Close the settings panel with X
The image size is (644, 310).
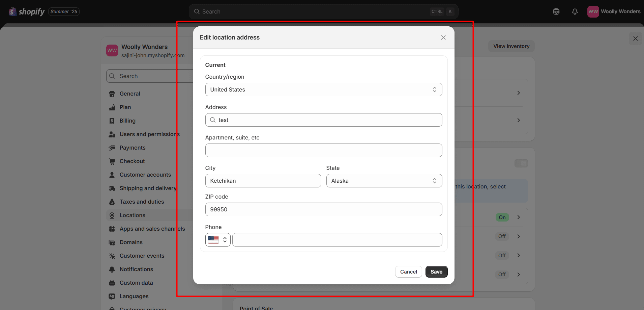pyautogui.click(x=636, y=38)
